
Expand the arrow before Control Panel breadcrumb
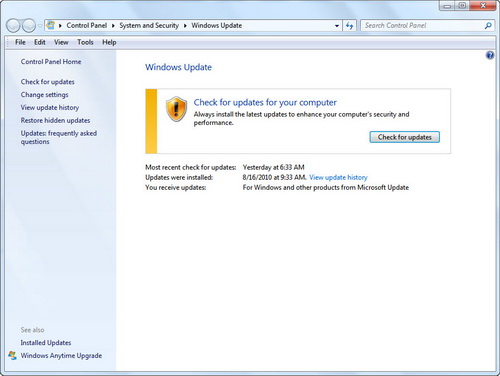tap(60, 25)
